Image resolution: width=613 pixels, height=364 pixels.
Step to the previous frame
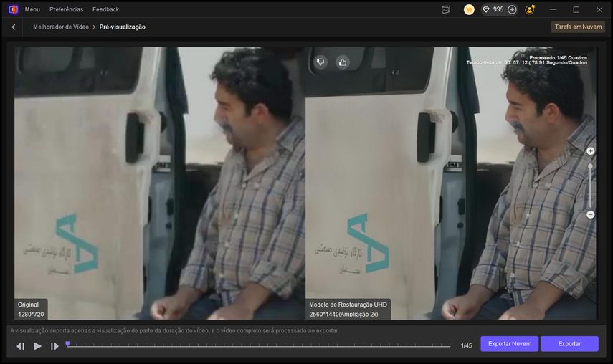(x=21, y=346)
